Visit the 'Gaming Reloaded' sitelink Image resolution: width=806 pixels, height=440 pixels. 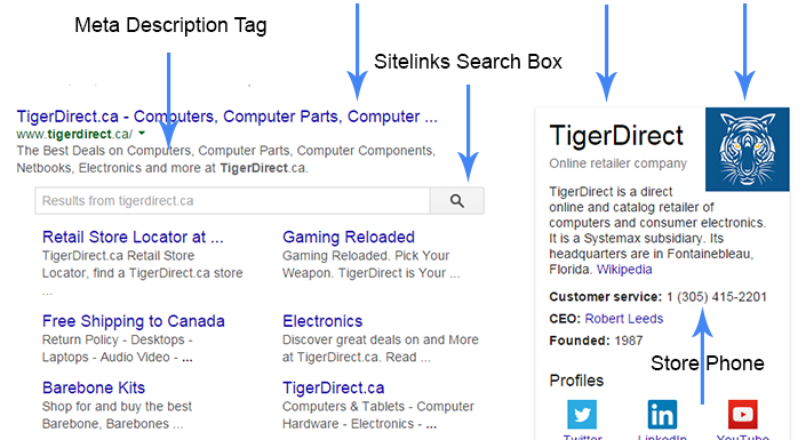point(348,237)
